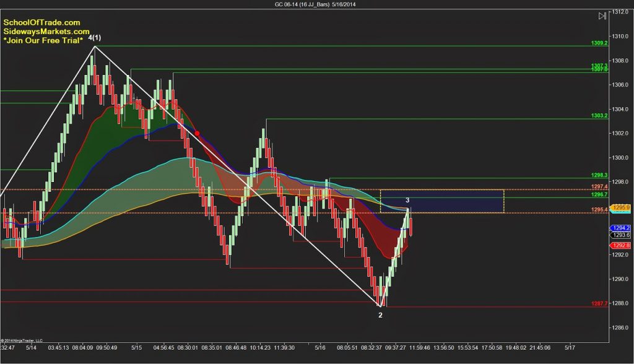Click the 5/14 date on time axis
634x364 pixels.
click(31, 347)
